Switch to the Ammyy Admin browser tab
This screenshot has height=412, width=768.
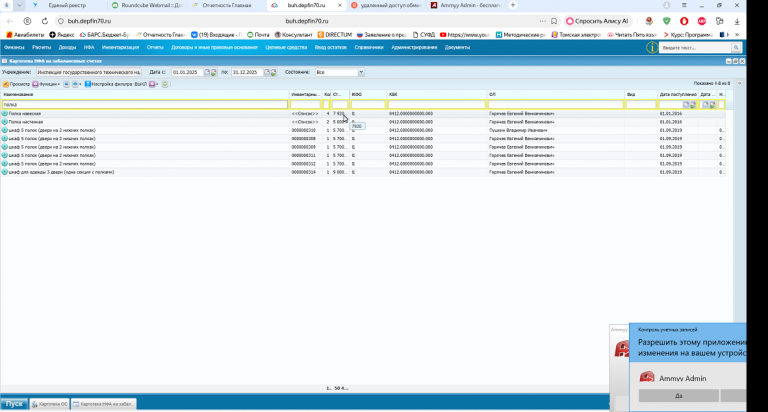coord(466,5)
